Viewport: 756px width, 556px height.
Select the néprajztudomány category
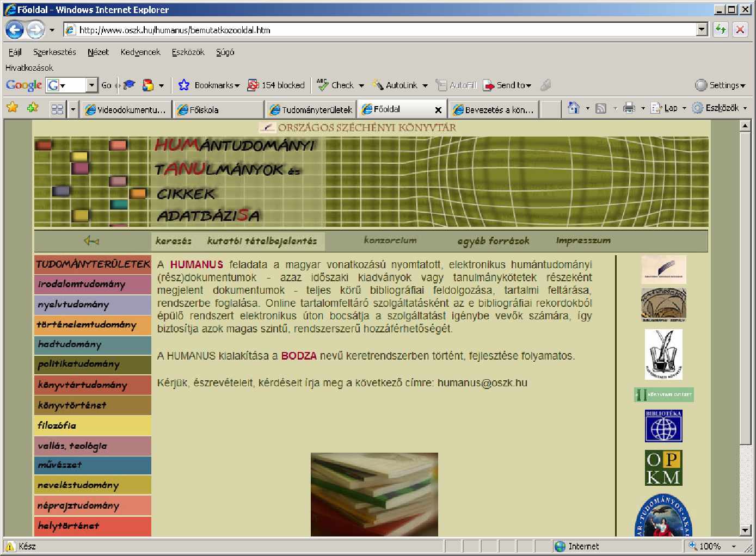pyautogui.click(x=93, y=505)
